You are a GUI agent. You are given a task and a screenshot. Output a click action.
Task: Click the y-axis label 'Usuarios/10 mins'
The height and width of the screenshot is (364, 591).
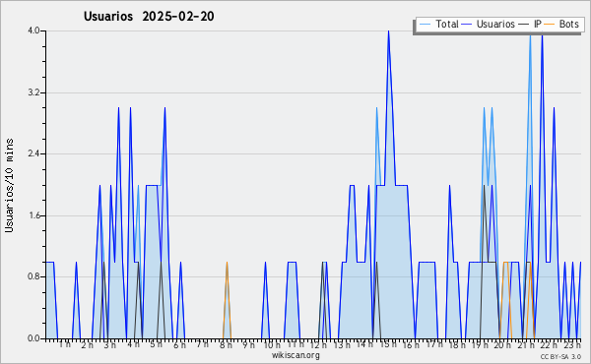tap(10, 186)
